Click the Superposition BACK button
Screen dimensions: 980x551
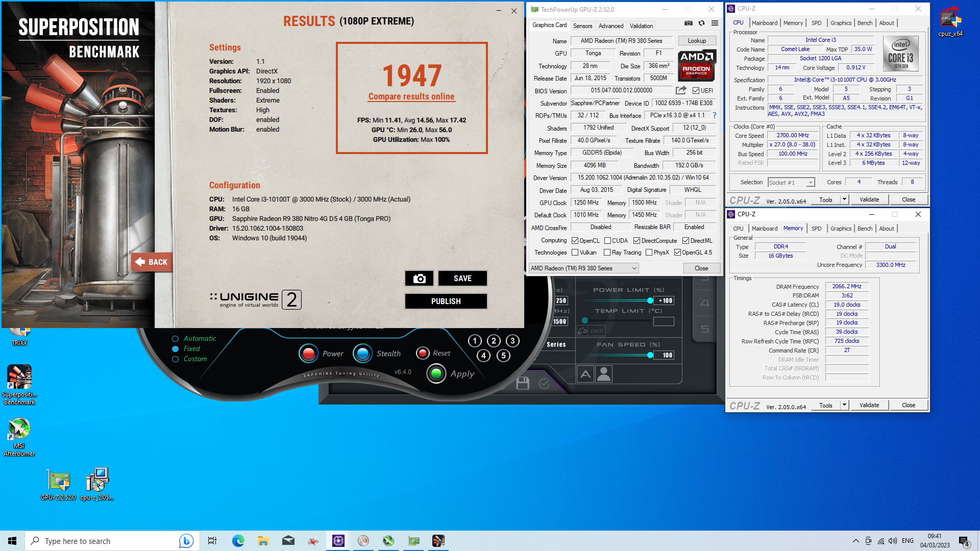click(152, 262)
